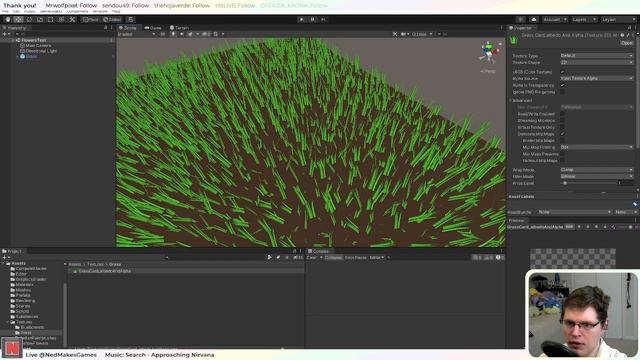Image resolution: width=640 pixels, height=360 pixels.
Task: Toggle 2D scene view mode
Action: [162, 34]
